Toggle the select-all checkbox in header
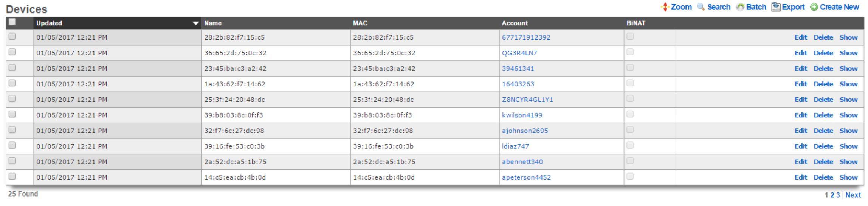Viewport: 868px width, 206px height. coord(12,22)
